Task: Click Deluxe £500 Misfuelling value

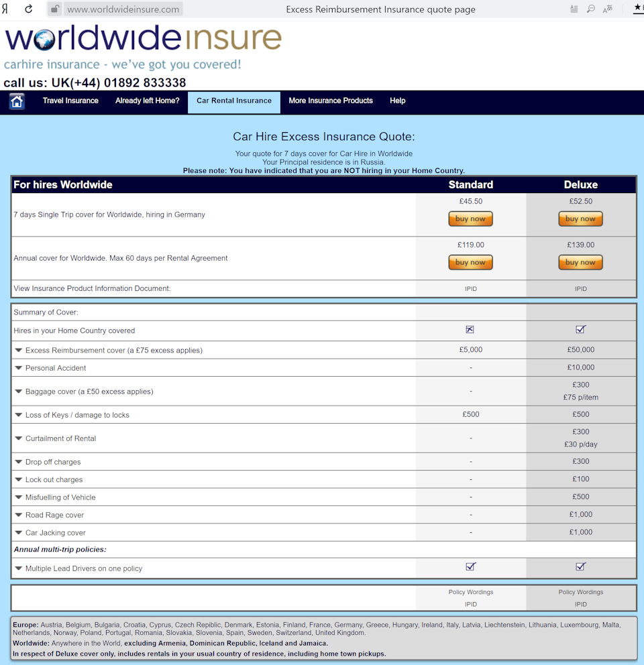Action: click(581, 497)
